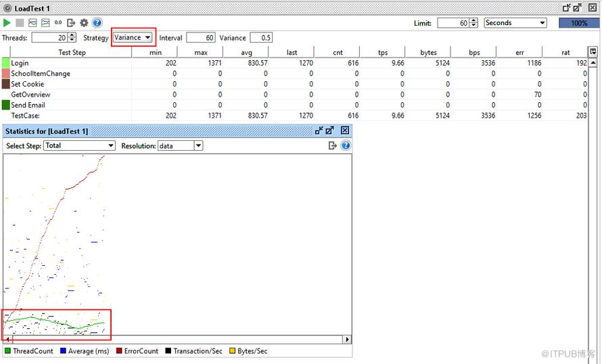
Task: Click graph scrollbar left arrow
Action: [x=7, y=340]
